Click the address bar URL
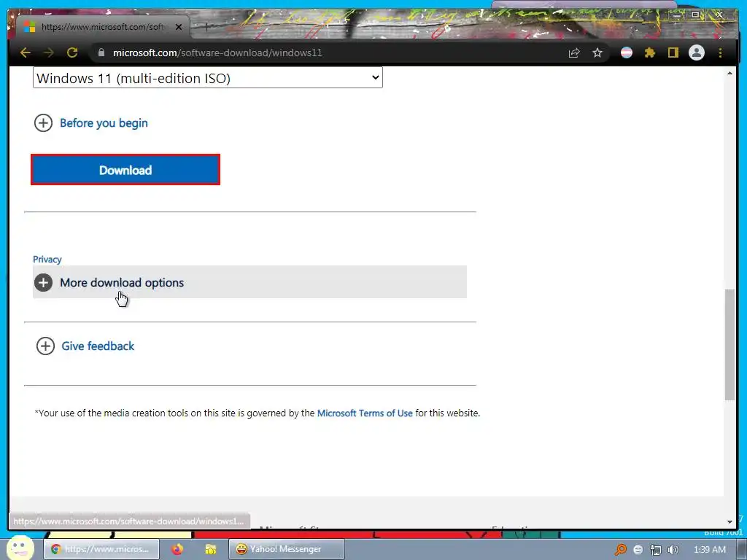The height and width of the screenshot is (560, 747). pyautogui.click(x=217, y=52)
